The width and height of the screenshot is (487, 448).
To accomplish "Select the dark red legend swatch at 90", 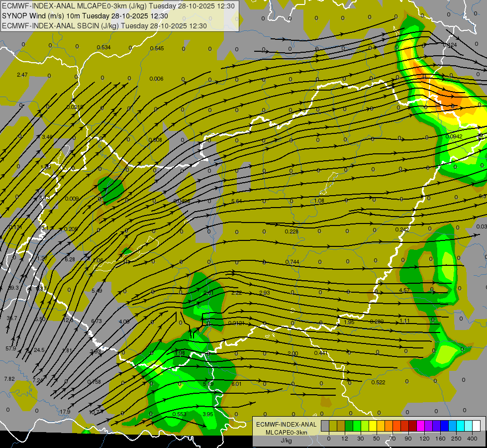I will pyautogui.click(x=412, y=426).
